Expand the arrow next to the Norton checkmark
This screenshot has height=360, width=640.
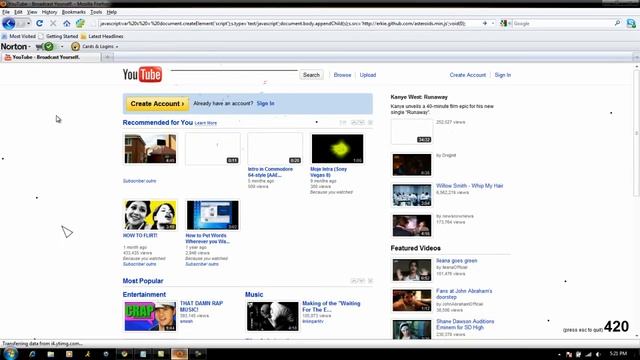[x=62, y=47]
